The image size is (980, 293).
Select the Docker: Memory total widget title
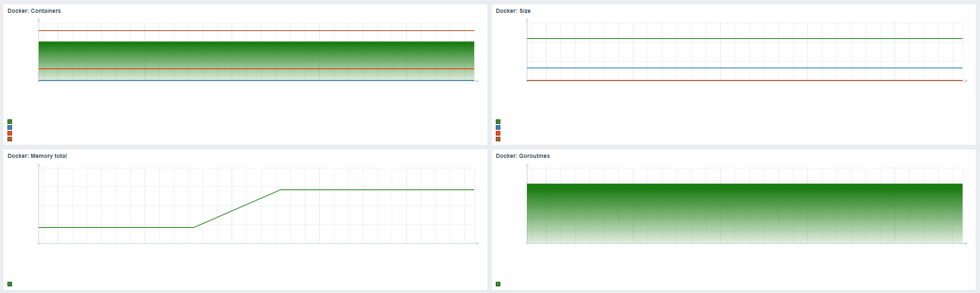point(37,156)
